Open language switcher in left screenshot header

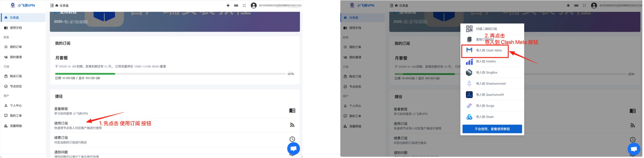coord(236,6)
